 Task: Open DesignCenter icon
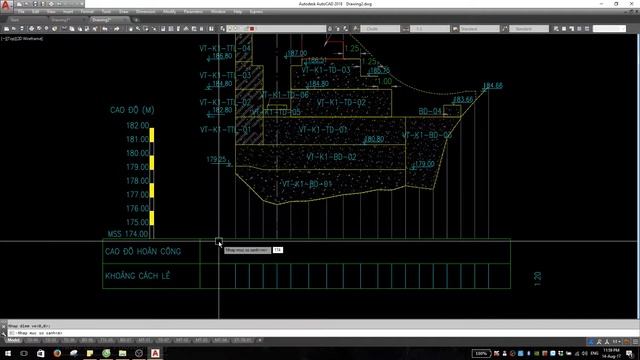coord(171,29)
